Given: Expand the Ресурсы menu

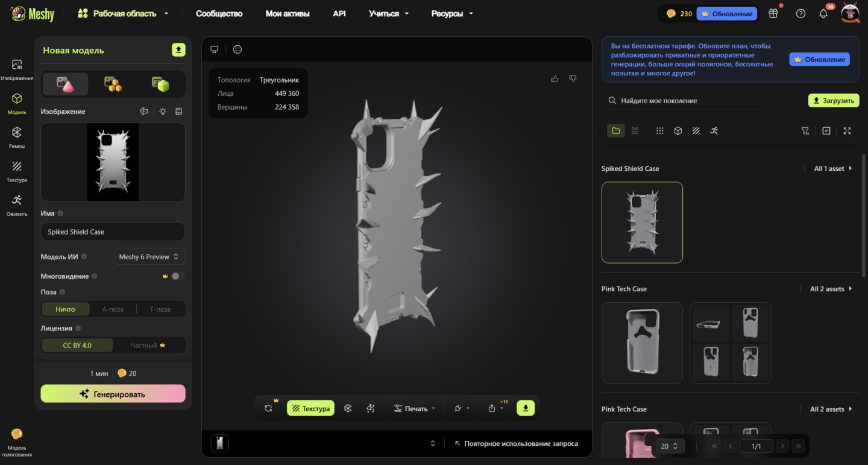Looking at the screenshot, I should pos(452,13).
